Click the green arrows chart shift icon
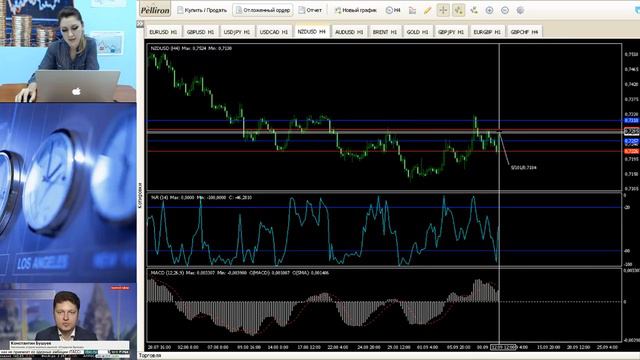Screen dimensions: 640x360 pyautogui.click(x=474, y=11)
